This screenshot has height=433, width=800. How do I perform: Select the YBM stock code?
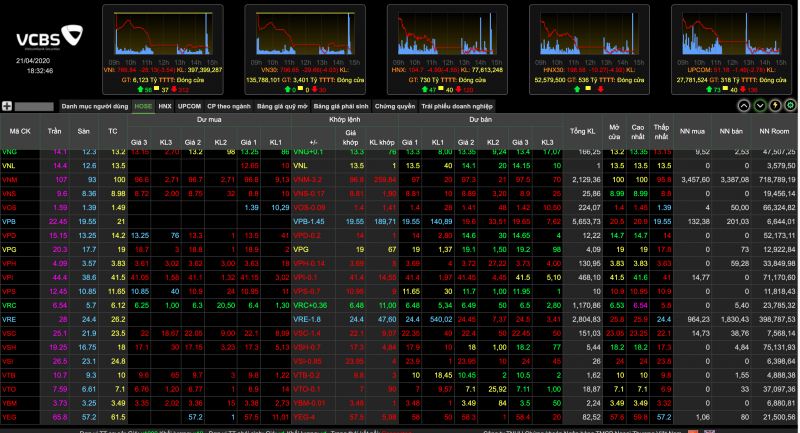click(9, 403)
